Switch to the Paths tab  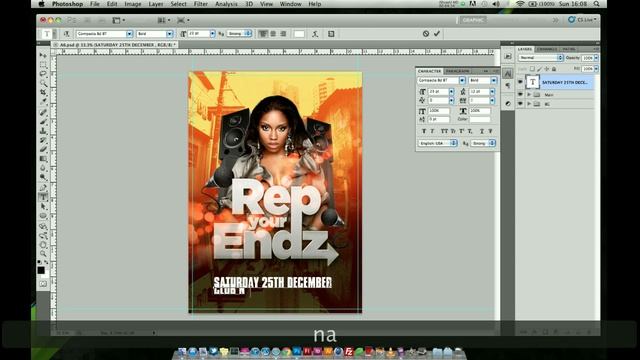click(569, 49)
